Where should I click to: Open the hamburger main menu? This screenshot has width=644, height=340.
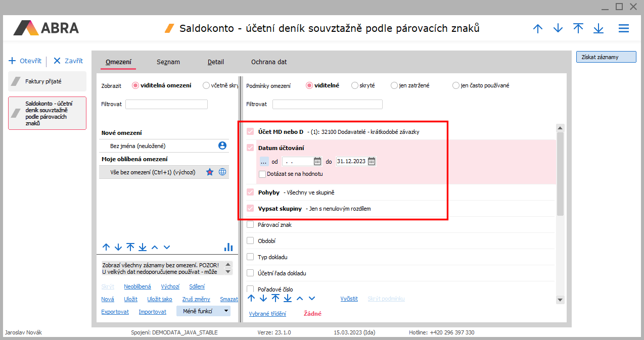point(623,28)
